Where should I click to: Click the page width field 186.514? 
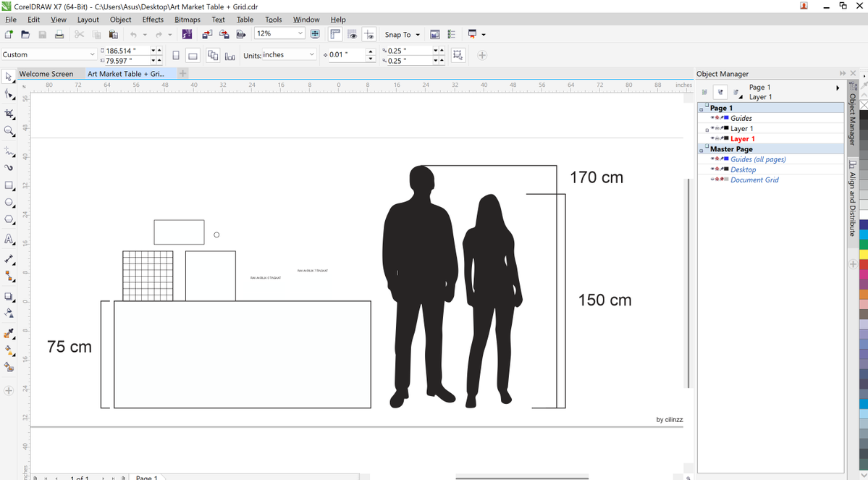(126, 51)
